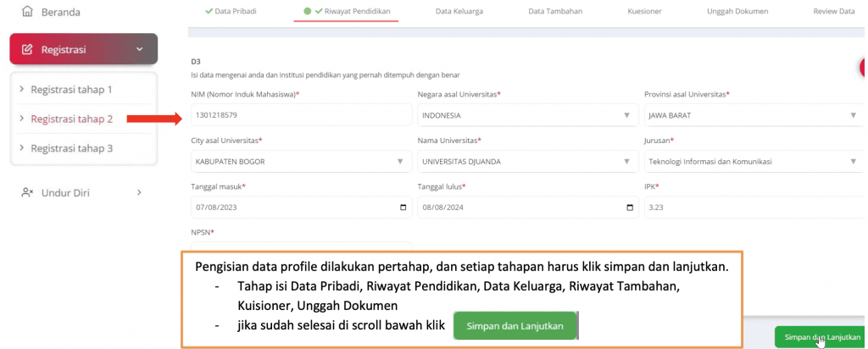Click the Beranda home icon
Viewport: 868px width, 349px height.
[28, 13]
